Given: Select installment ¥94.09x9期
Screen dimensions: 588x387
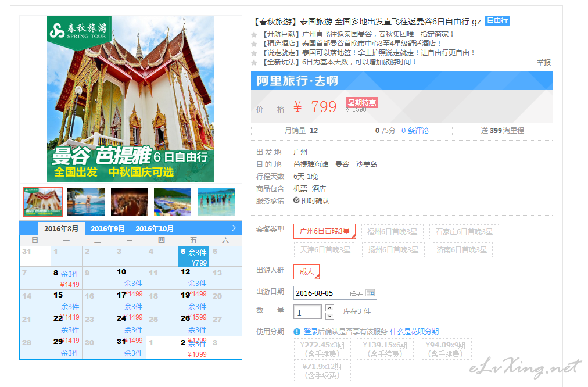Looking at the screenshot, I should (x=446, y=349).
